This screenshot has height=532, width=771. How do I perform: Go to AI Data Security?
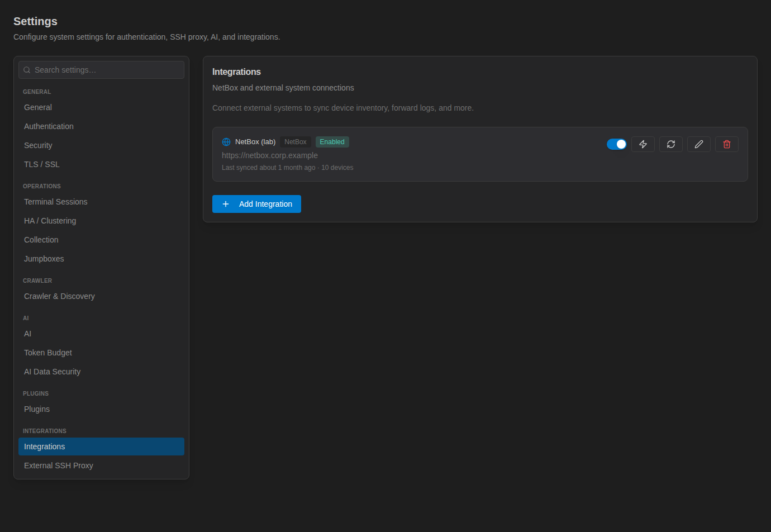click(x=101, y=372)
